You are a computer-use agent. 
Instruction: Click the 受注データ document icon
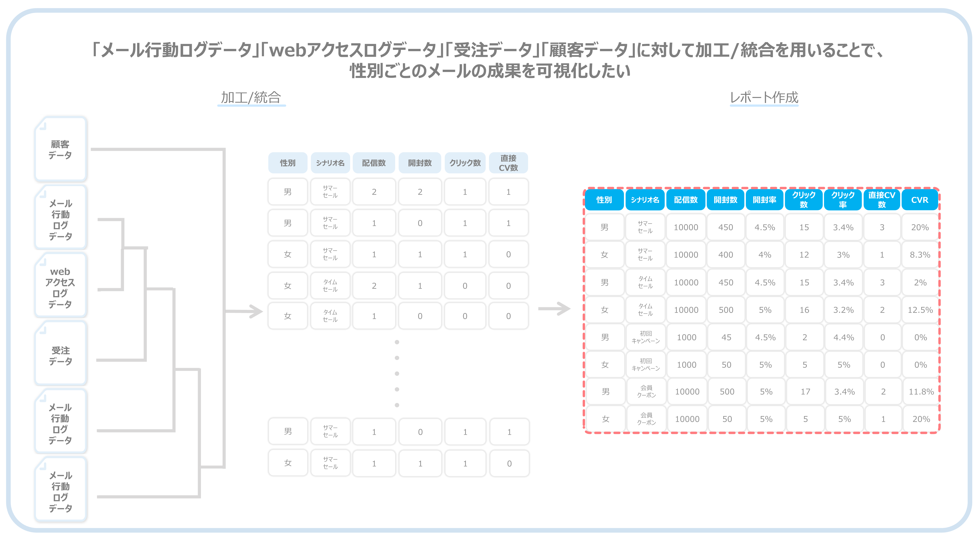(x=61, y=353)
